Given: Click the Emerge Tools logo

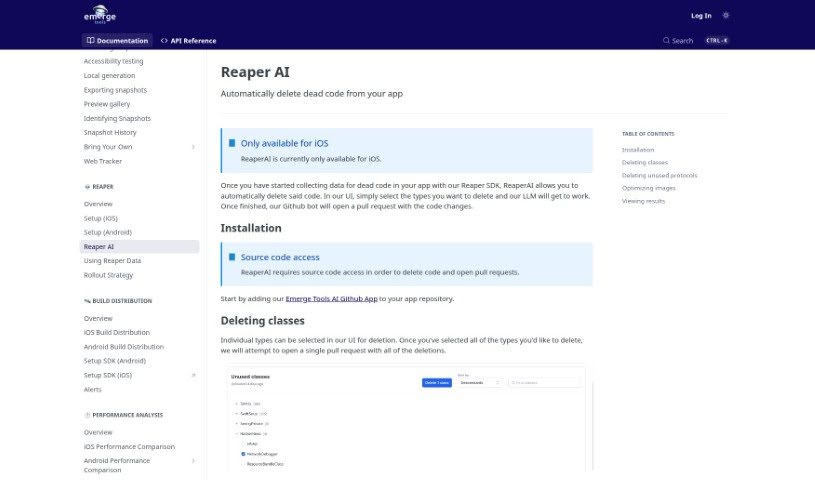Looking at the screenshot, I should click(100, 16).
